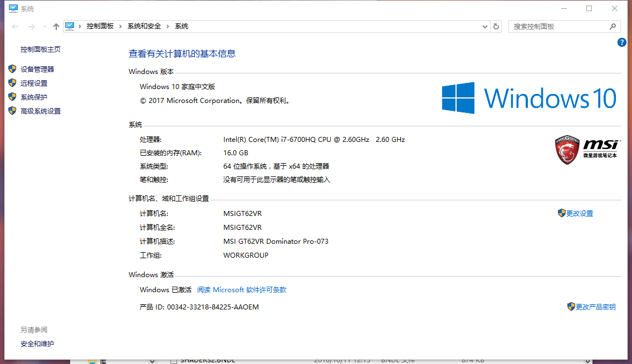Expand chevron after 控制面板 breadcrumb
This screenshot has height=364, width=632.
pyautogui.click(x=120, y=26)
